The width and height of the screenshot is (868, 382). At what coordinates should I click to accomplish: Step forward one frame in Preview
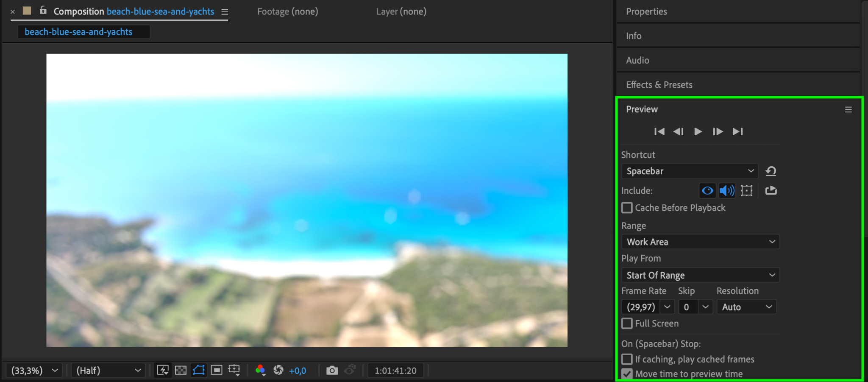pyautogui.click(x=718, y=131)
